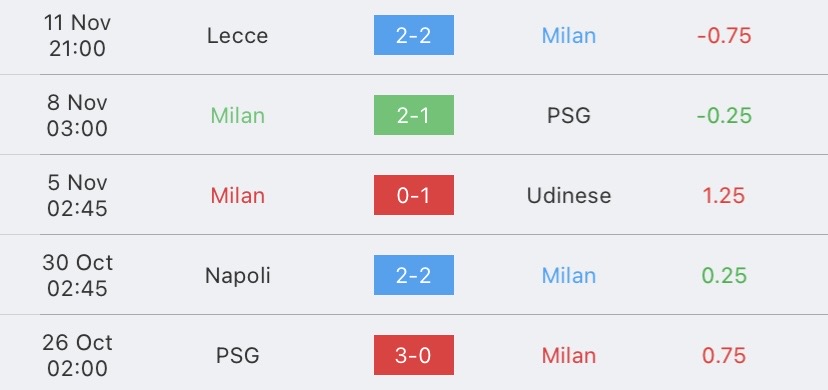Click the green 2-1 Milan PSG score
The width and height of the screenshot is (828, 390).
click(413, 115)
